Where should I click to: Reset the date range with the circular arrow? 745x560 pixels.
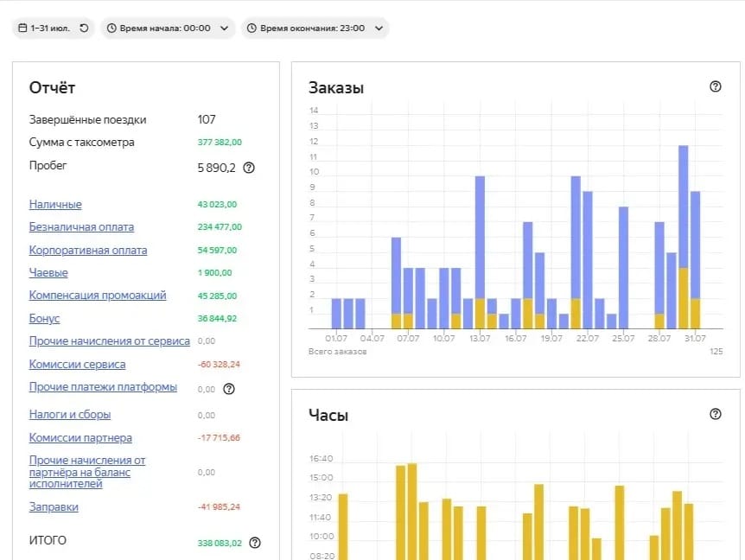point(84,28)
